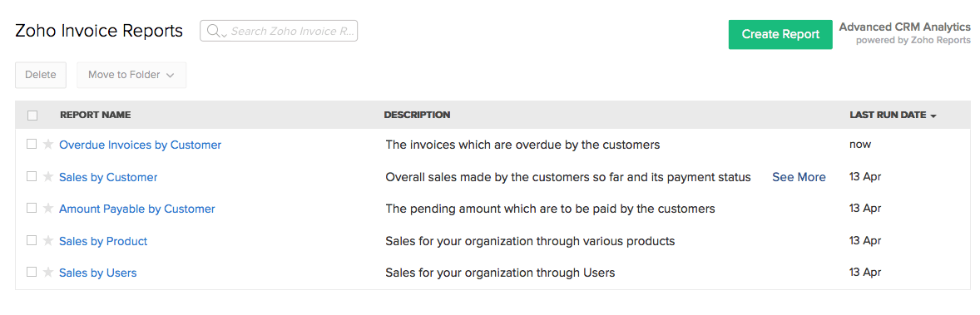Open the Move to Folder dropdown
The width and height of the screenshot is (980, 315).
point(131,75)
